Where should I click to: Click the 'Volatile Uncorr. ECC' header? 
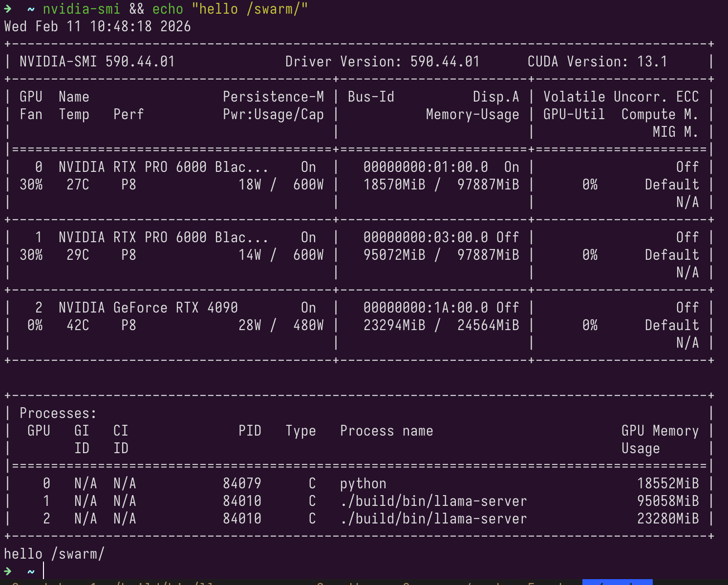coord(621,97)
